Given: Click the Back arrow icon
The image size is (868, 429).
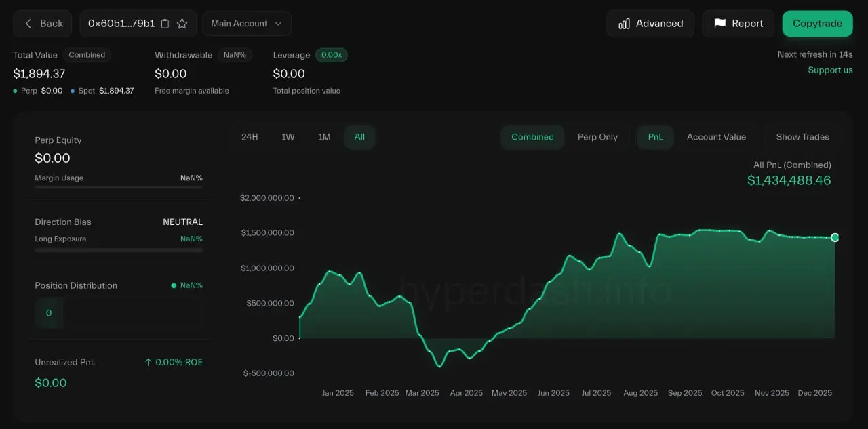Looking at the screenshot, I should click(28, 23).
